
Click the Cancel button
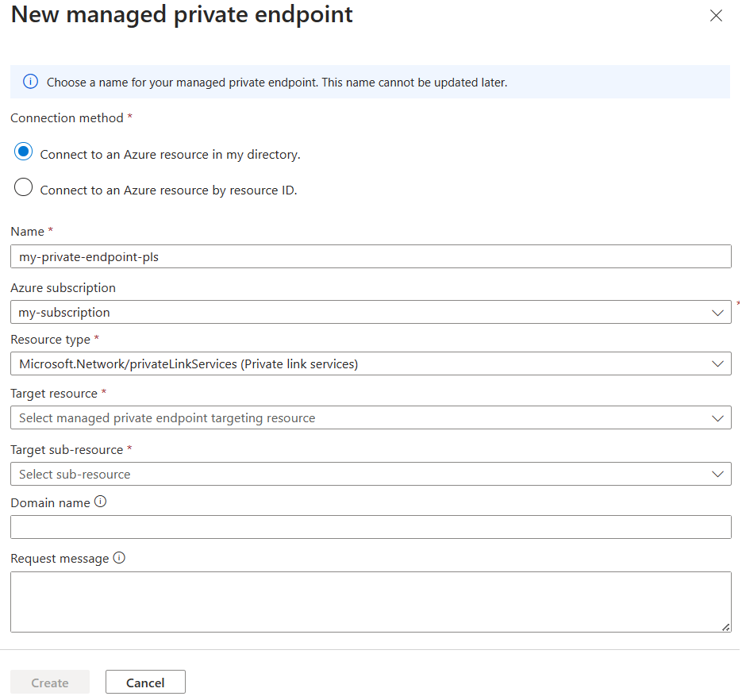pyautogui.click(x=145, y=683)
